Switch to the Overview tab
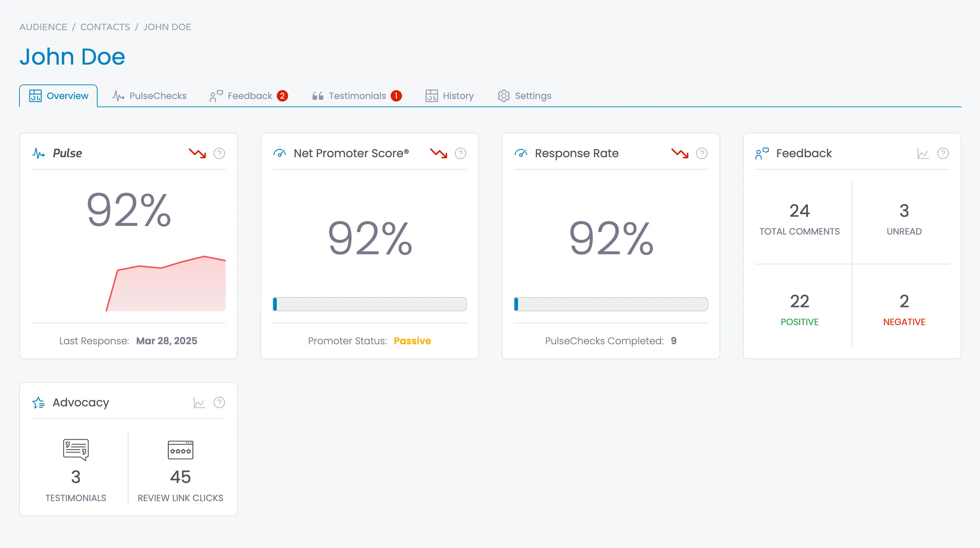980x548 pixels. click(59, 96)
